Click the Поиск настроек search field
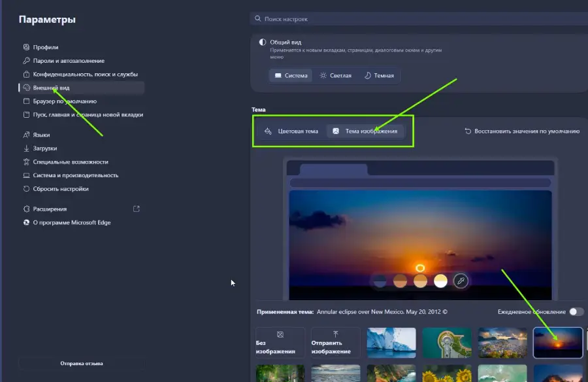Image resolution: width=588 pixels, height=382 pixels. (419, 18)
